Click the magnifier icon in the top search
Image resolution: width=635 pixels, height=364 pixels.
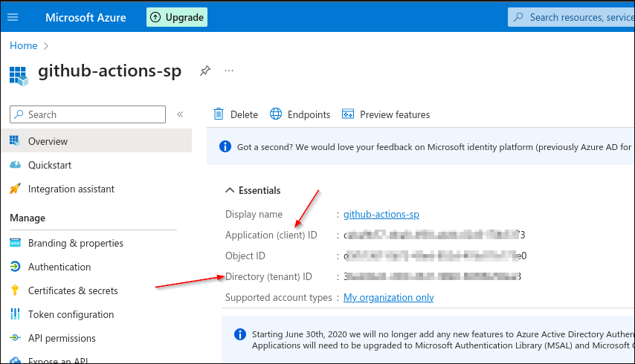pos(518,17)
